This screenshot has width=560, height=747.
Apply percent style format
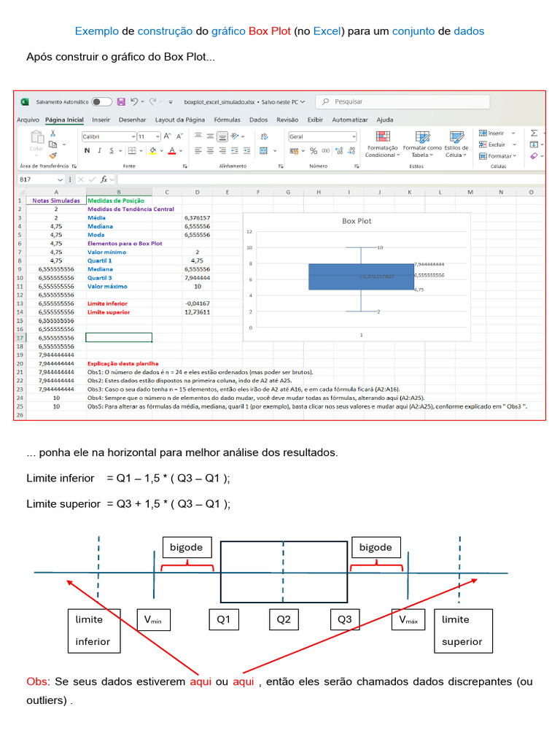(314, 150)
